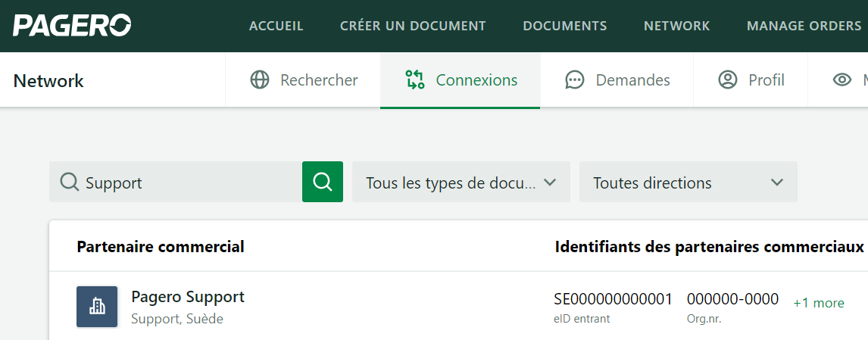Open the ACCUEIL menu item
This screenshot has width=868, height=340.
[x=276, y=26]
